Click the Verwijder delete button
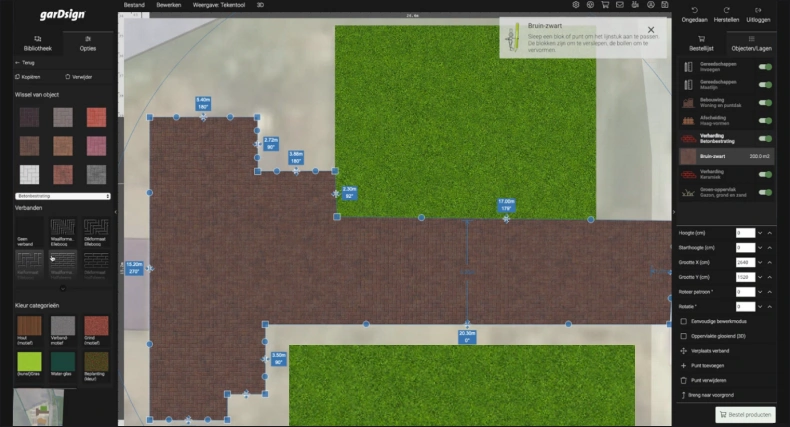 79,77
